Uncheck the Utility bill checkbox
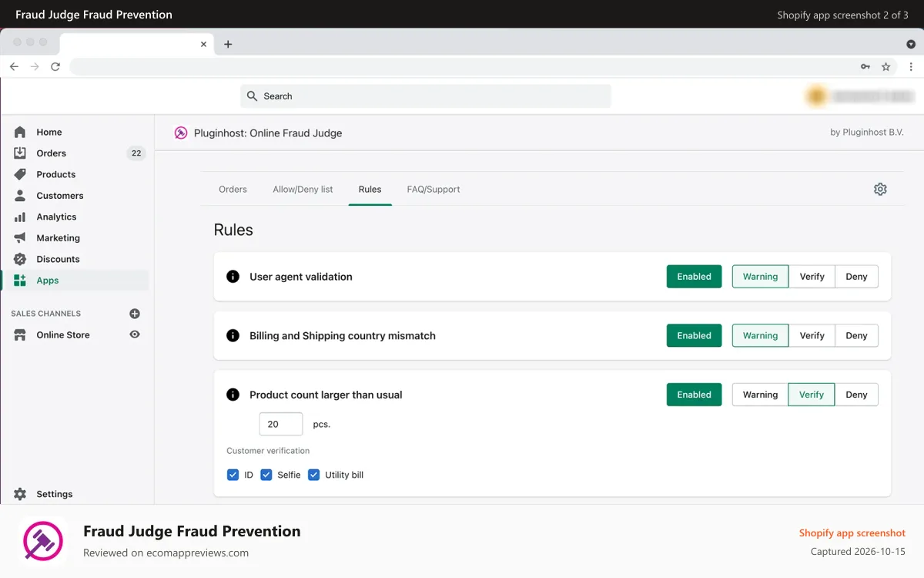This screenshot has height=578, width=924. 313,475
